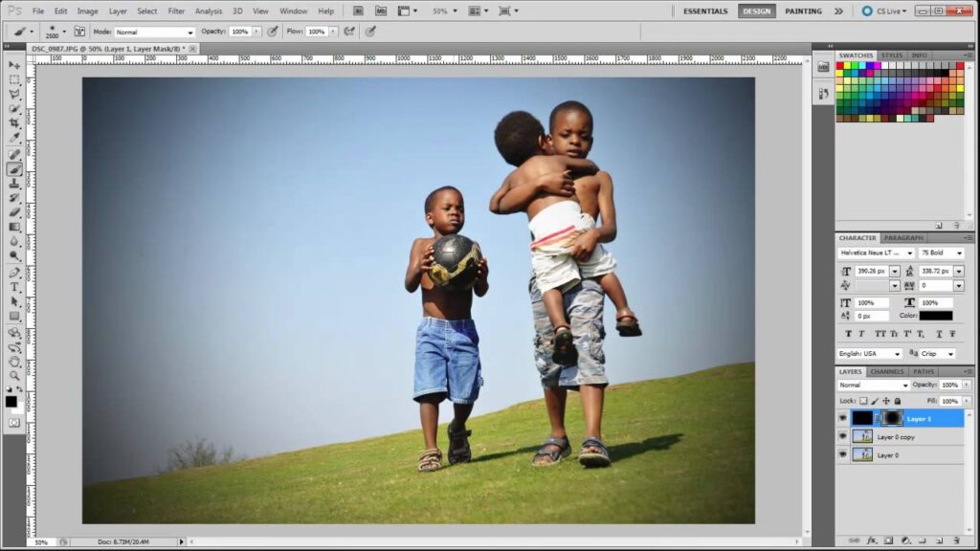The height and width of the screenshot is (551, 980).
Task: Toggle visibility of Layer 0 copy
Action: click(843, 436)
